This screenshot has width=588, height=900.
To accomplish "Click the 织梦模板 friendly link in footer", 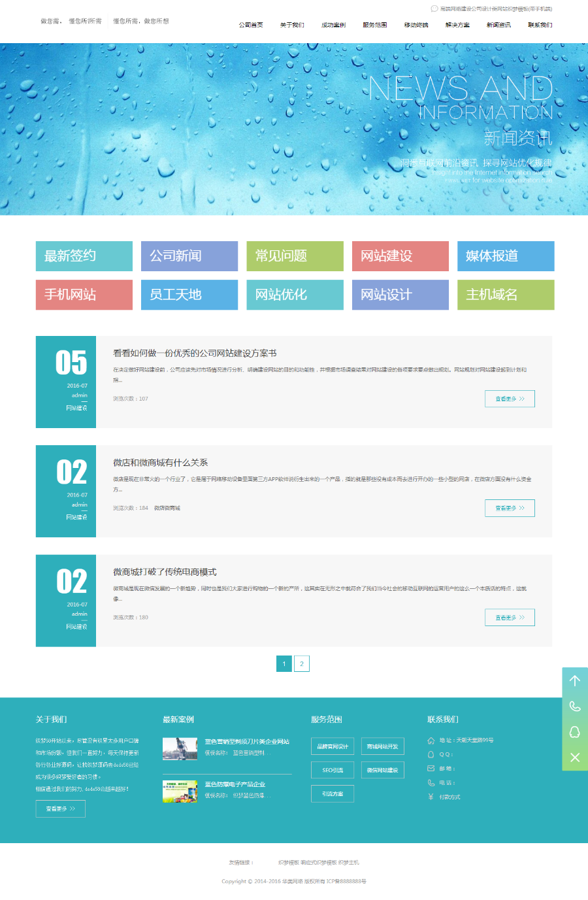I will tap(289, 863).
